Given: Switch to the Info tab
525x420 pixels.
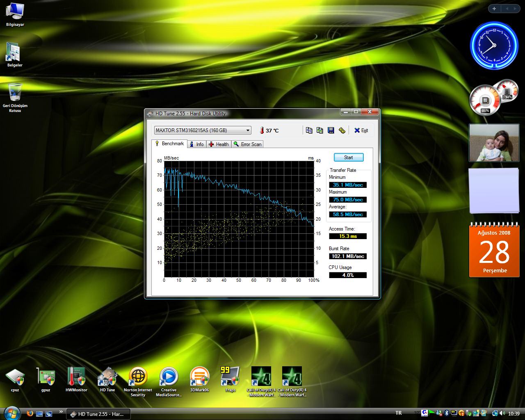Looking at the screenshot, I should point(196,144).
